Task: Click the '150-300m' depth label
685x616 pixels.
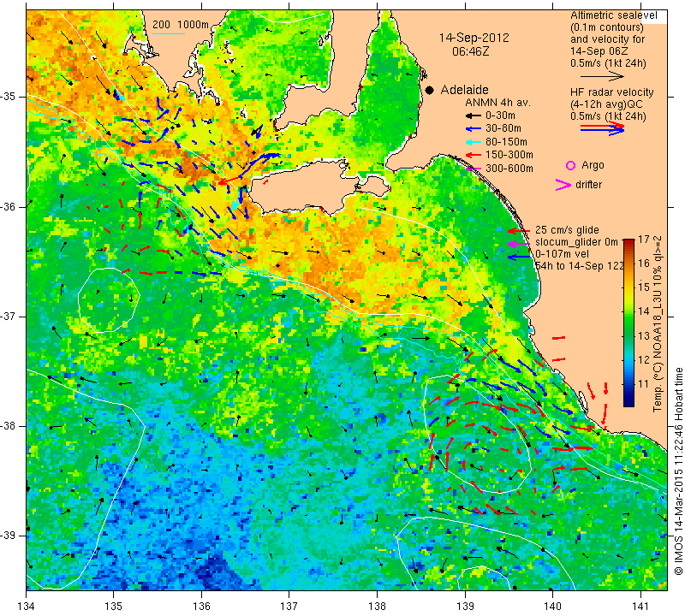Action: tap(509, 155)
